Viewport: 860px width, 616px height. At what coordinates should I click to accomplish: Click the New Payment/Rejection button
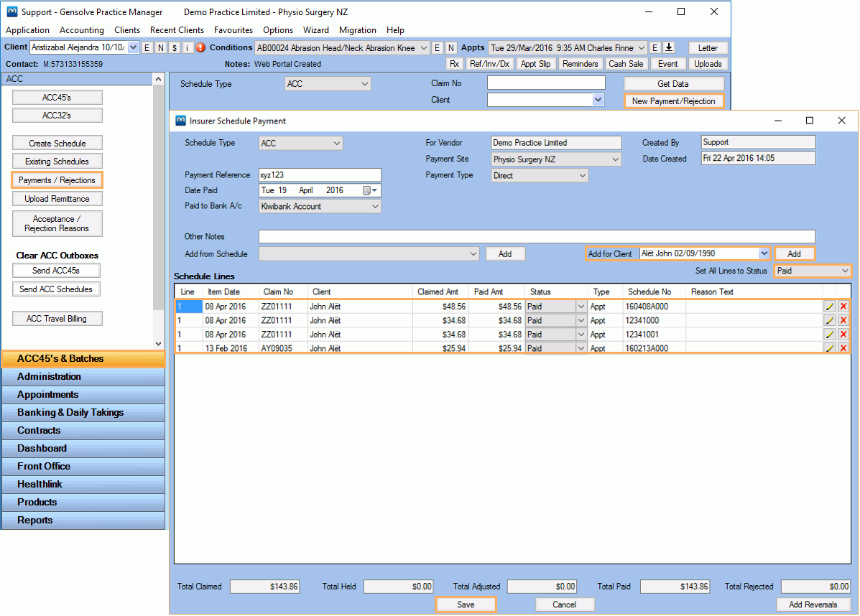pyautogui.click(x=673, y=101)
